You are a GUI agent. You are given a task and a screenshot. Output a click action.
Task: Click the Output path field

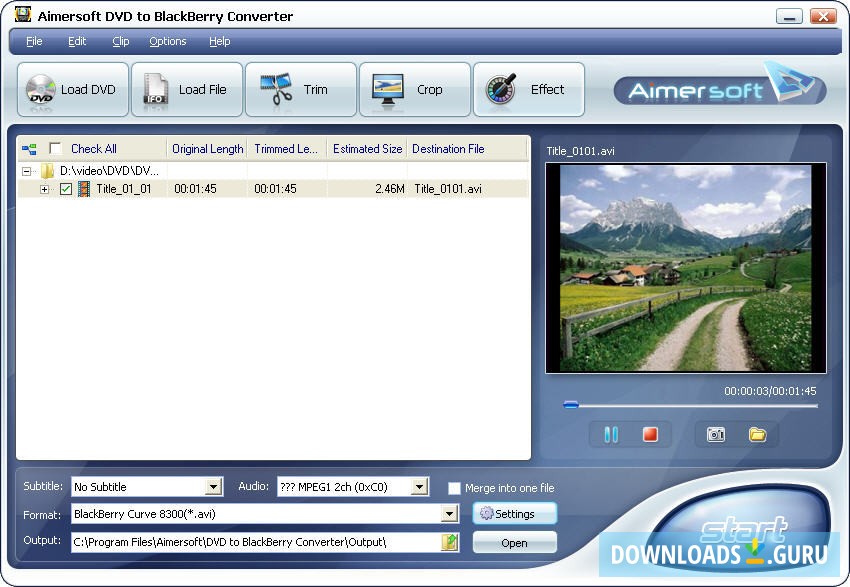pos(256,542)
